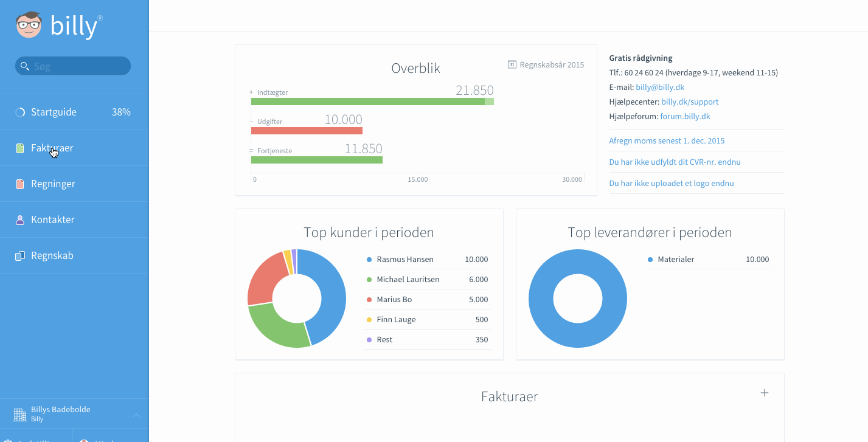This screenshot has width=868, height=442.
Task: Open Kontakter in the sidebar menu
Action: pyautogui.click(x=53, y=220)
